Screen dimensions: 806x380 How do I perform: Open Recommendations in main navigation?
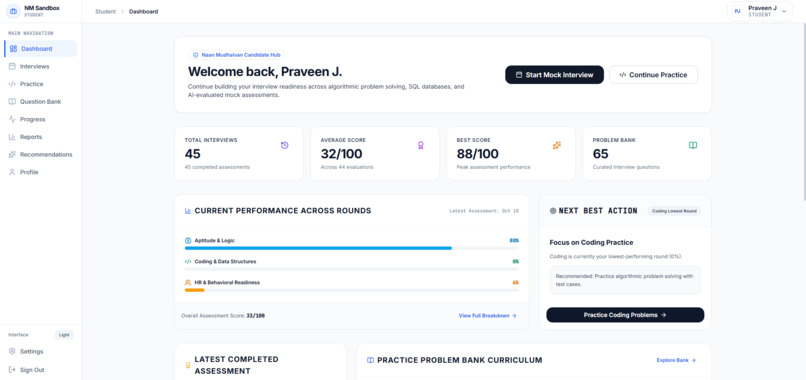pos(41,154)
